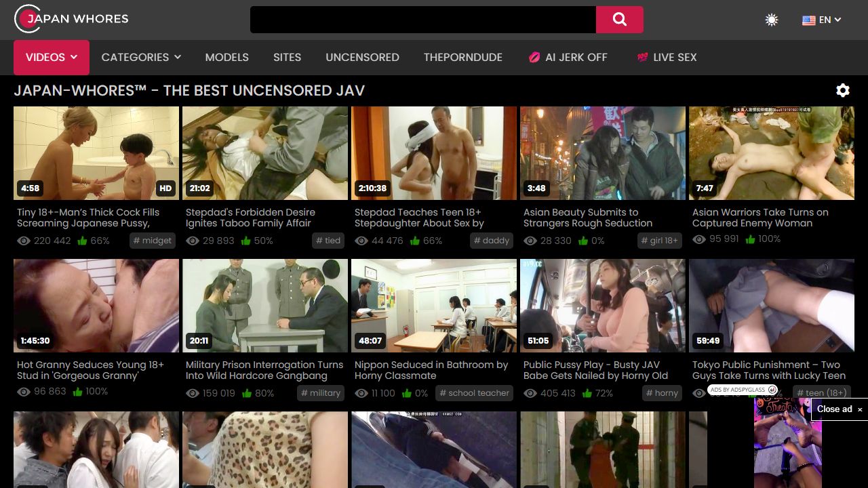Click inside the search input field
This screenshot has width=868, height=488.
click(423, 20)
